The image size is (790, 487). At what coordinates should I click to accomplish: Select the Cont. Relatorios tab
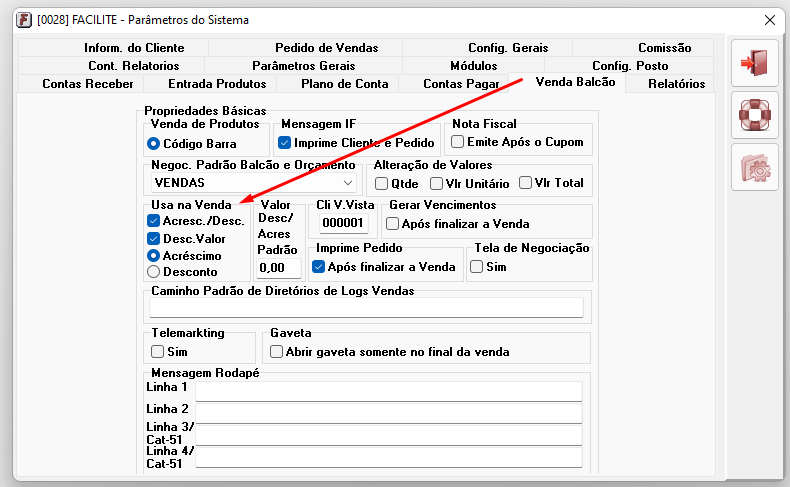coord(111,65)
